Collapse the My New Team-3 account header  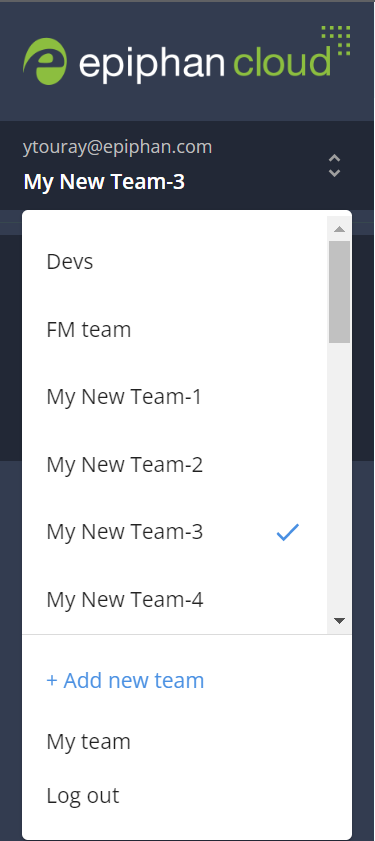tap(187, 165)
